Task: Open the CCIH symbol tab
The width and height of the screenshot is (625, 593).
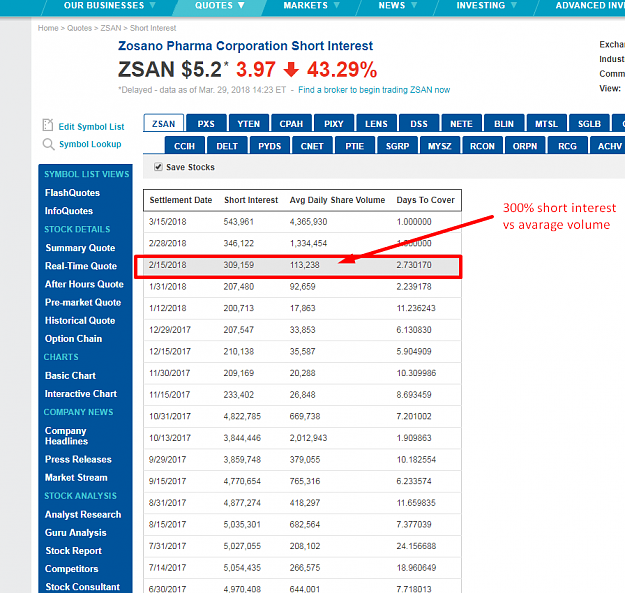Action: coord(185,146)
